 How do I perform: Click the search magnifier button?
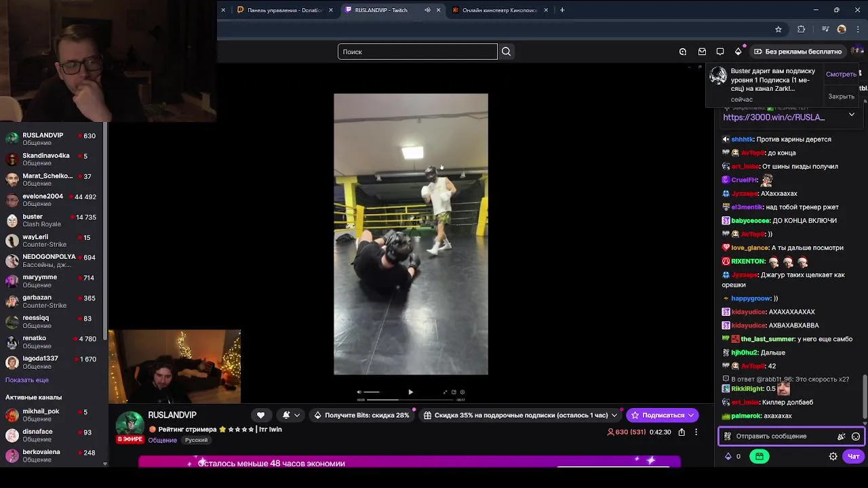pos(506,52)
